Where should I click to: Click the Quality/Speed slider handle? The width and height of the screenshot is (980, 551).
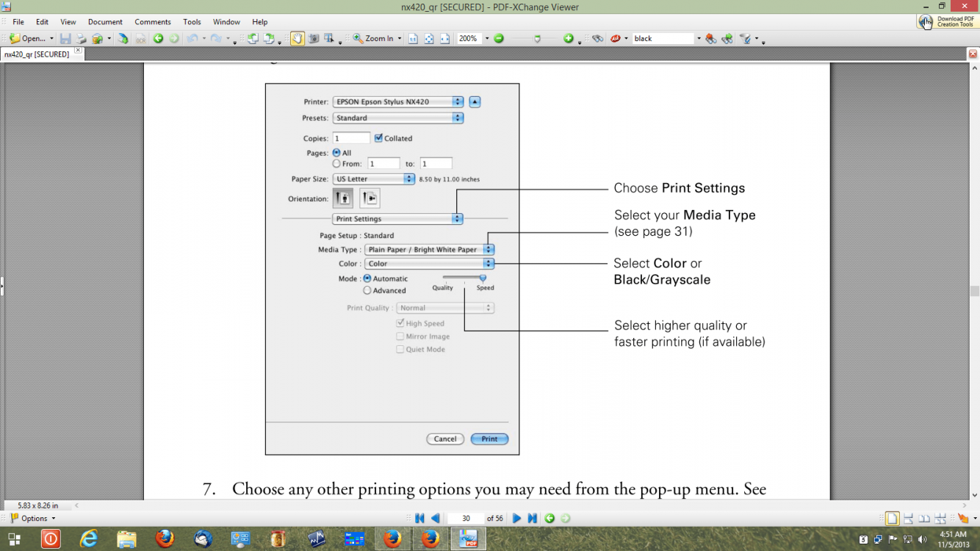click(483, 278)
